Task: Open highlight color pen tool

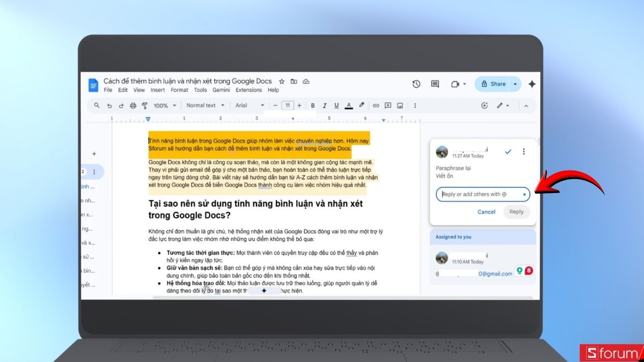Action: point(361,106)
